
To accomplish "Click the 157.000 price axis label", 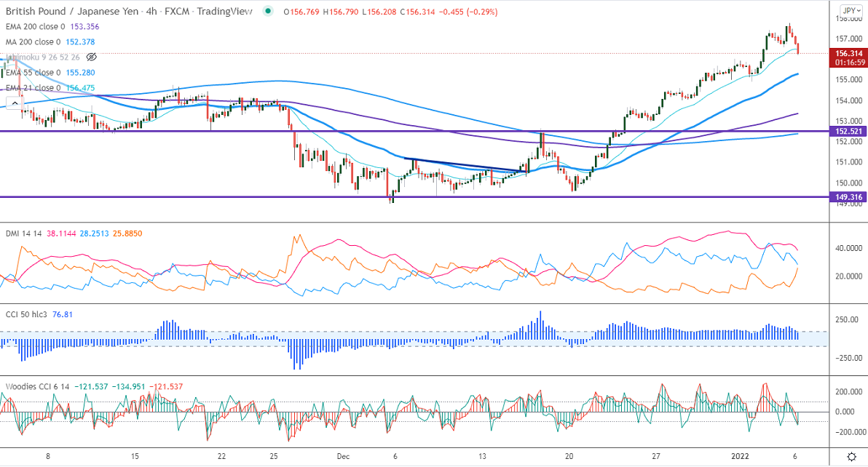I will coord(848,39).
